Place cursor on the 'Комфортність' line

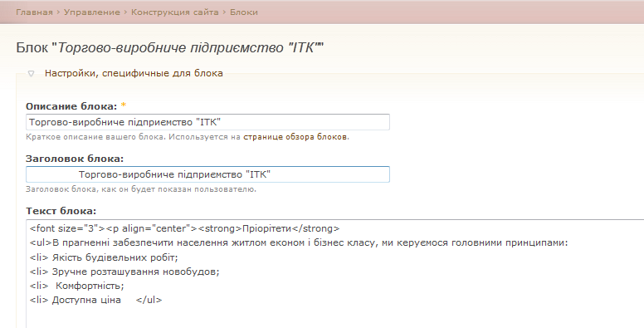[77, 286]
